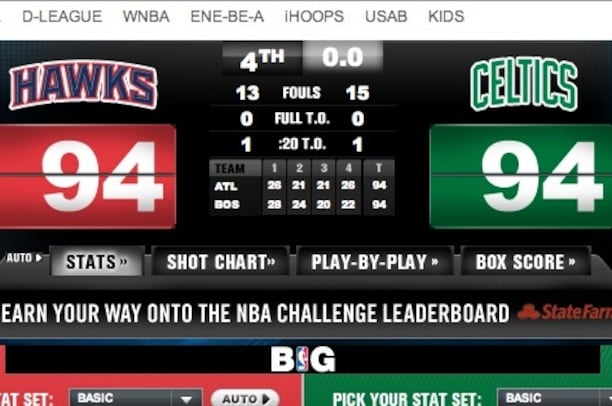Toggle the AUTO arrow beside the STATS tab
This screenshot has height=406, width=612.
click(x=24, y=258)
